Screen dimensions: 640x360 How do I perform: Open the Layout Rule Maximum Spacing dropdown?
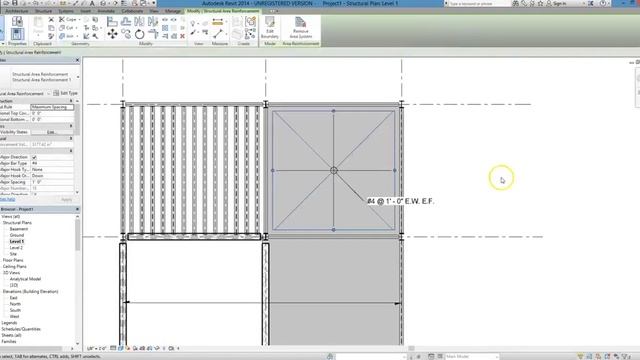(52, 107)
